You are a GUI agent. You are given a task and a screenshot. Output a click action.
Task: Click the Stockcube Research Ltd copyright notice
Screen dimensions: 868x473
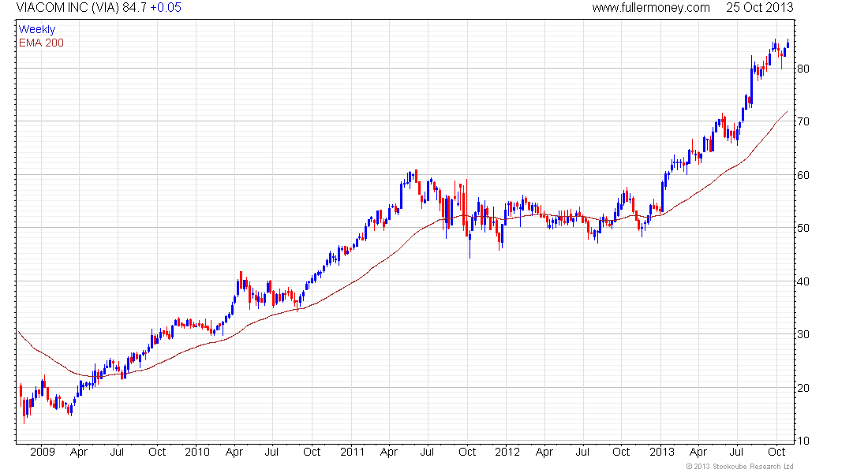(739, 467)
